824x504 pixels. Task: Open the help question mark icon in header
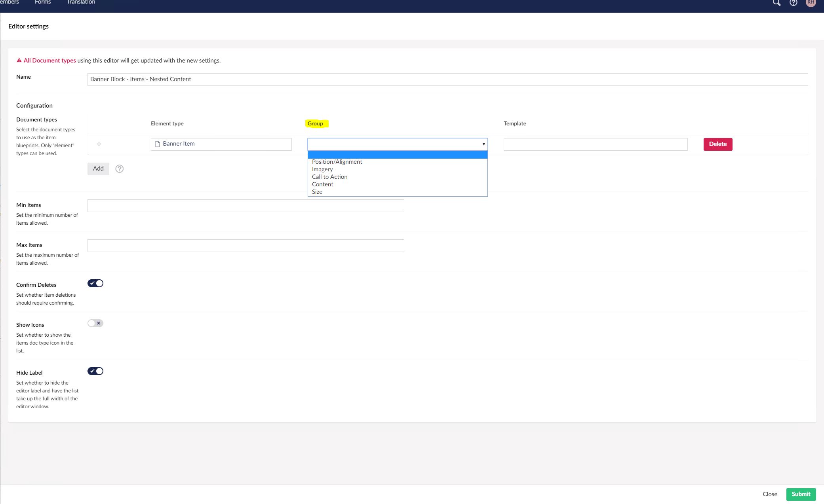[x=794, y=3]
